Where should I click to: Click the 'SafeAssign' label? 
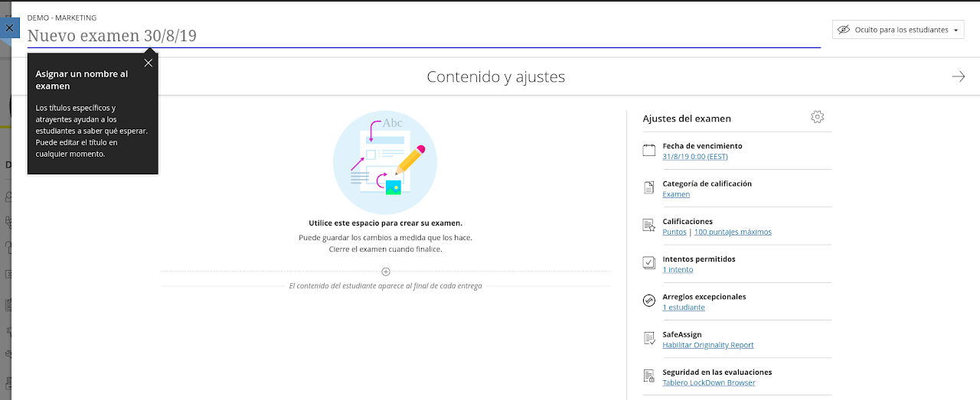682,334
